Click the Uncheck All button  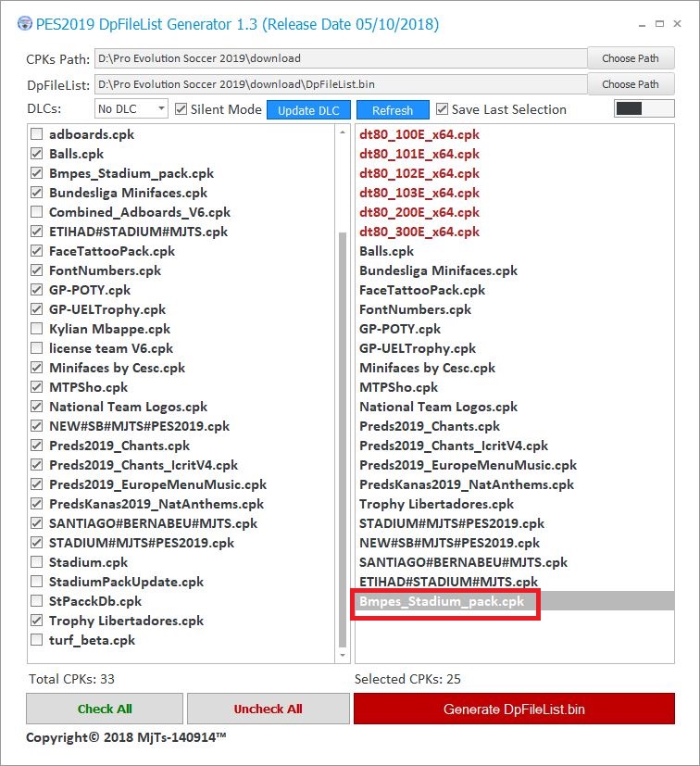point(269,709)
